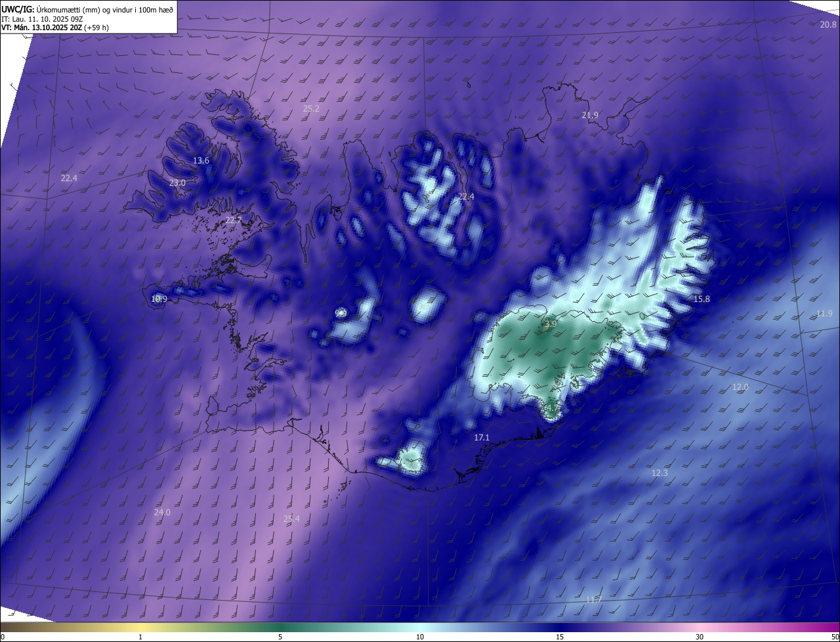Click the 12.0 value label
840x642 pixels.
tap(740, 387)
